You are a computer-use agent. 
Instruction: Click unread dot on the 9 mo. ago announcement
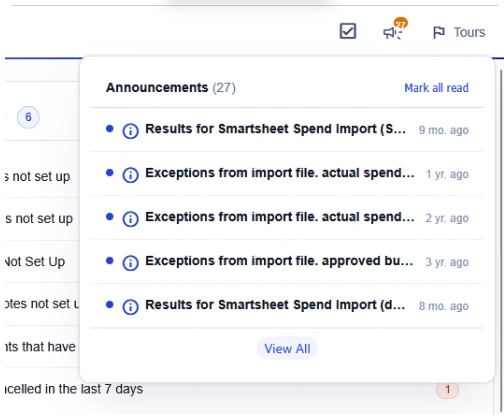click(x=110, y=129)
